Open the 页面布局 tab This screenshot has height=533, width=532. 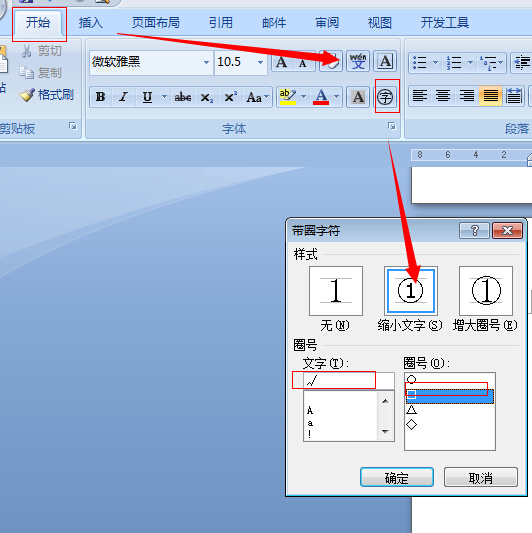[x=156, y=23]
